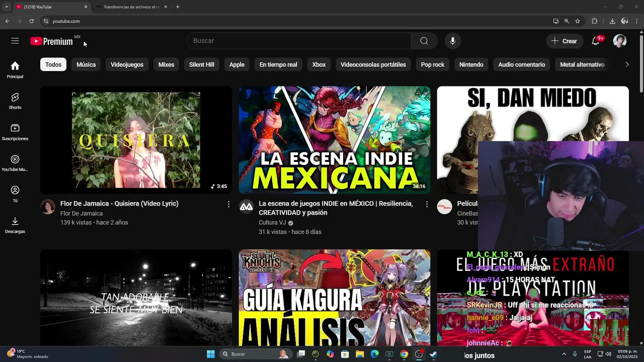Open File Explorer from the taskbar
The height and width of the screenshot is (362, 644).
tap(360, 354)
